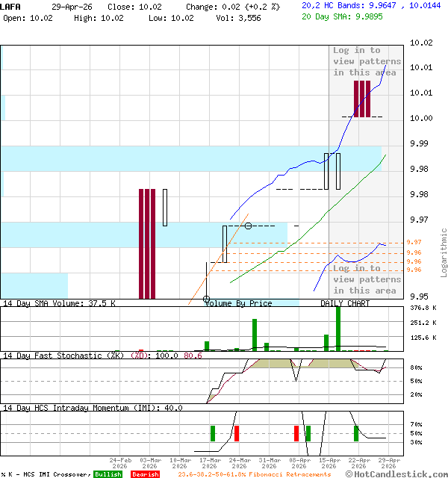Select the green Bullish legend box
Screen dimensions: 448x478
[x=109, y=474]
